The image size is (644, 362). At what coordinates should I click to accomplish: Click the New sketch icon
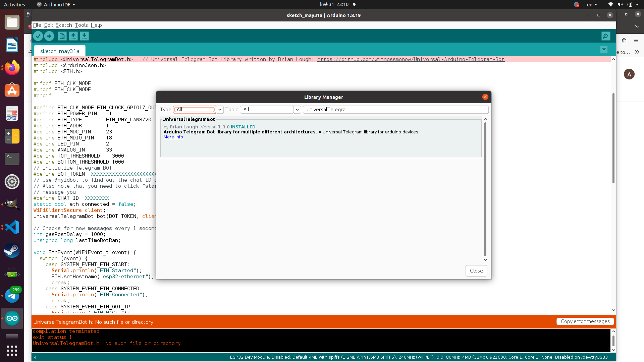62,36
